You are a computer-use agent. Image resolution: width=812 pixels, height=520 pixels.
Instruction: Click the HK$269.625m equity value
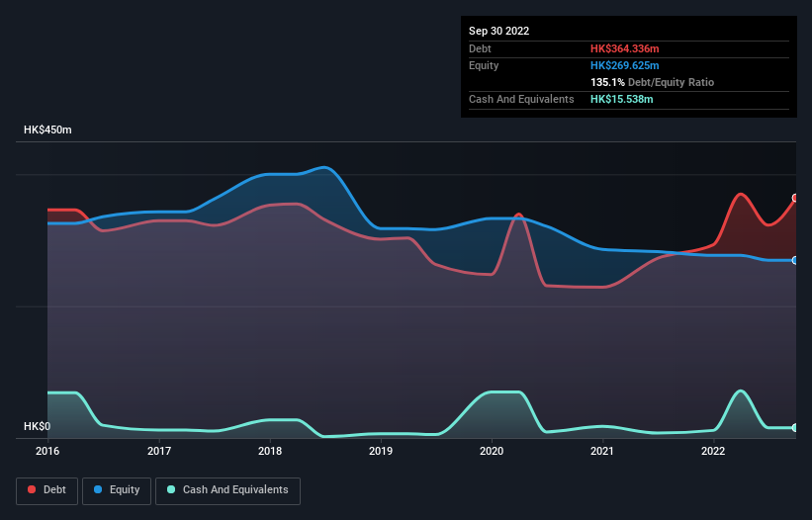(x=624, y=65)
